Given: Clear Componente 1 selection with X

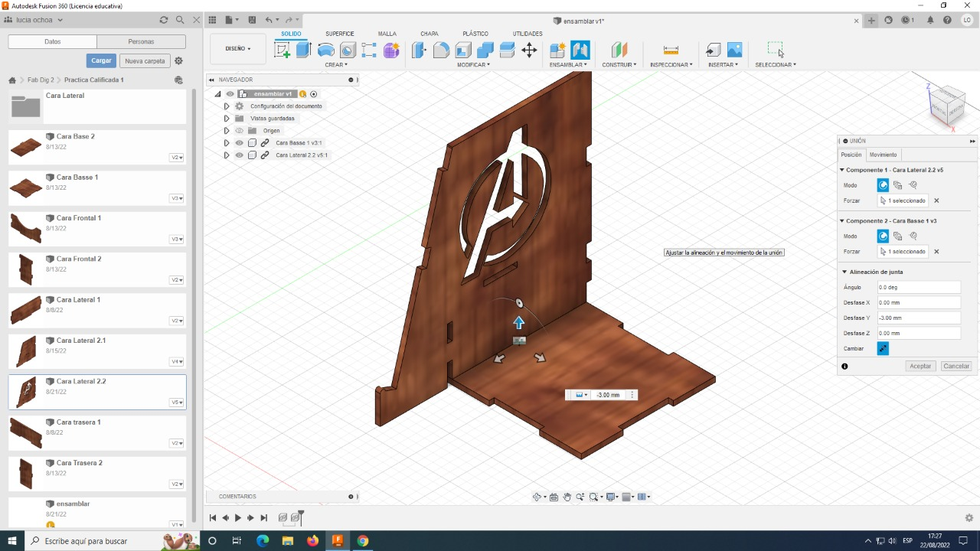Looking at the screenshot, I should [x=936, y=201].
